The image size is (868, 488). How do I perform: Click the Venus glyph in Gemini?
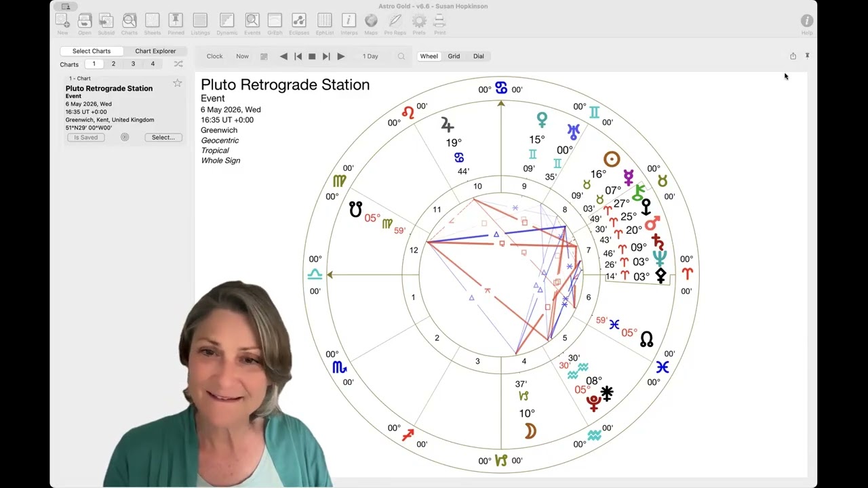[542, 120]
